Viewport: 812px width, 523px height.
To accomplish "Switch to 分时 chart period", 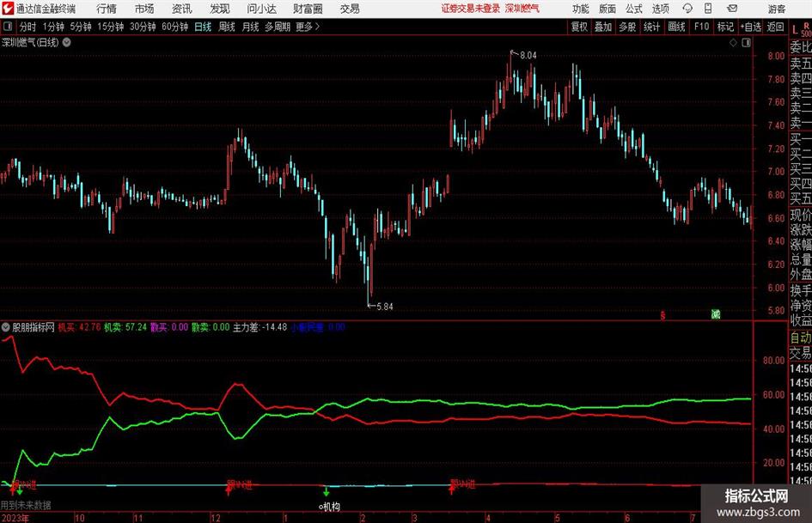I will [x=27, y=27].
